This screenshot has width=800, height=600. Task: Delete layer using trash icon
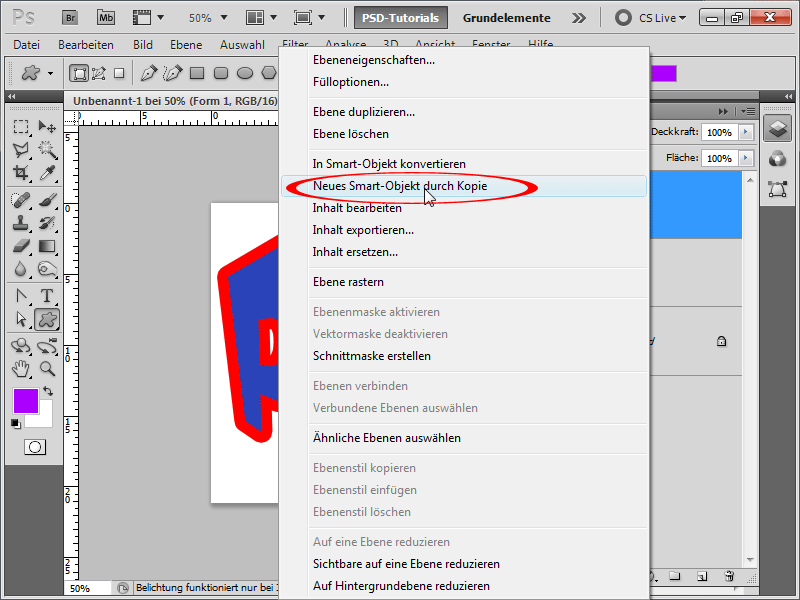[x=730, y=577]
